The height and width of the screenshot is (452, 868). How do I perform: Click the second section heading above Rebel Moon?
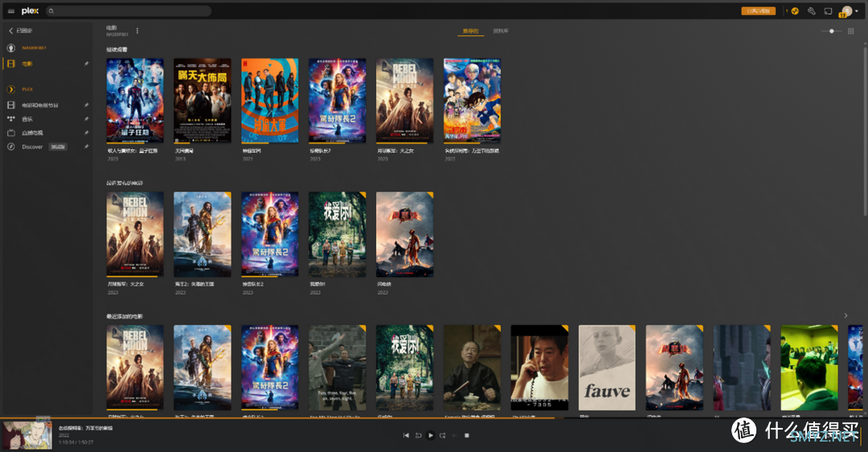[125, 183]
